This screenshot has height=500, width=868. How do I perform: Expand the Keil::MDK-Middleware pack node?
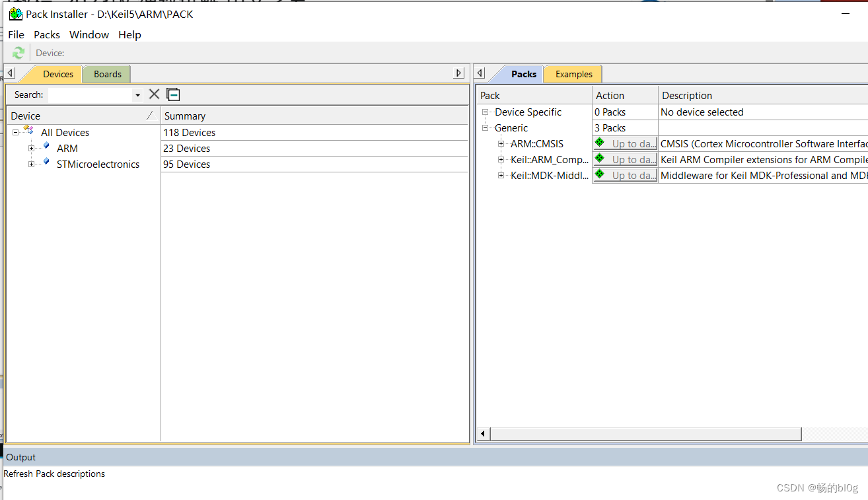(501, 176)
